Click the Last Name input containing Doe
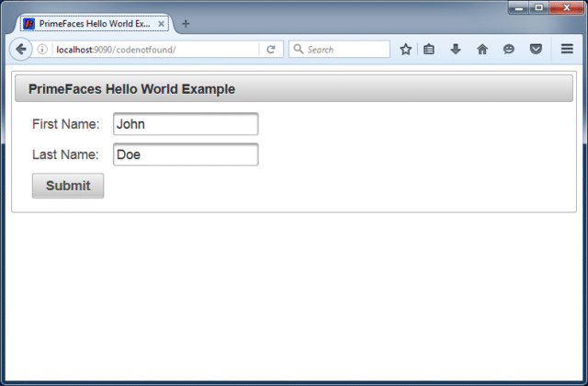 pos(186,154)
